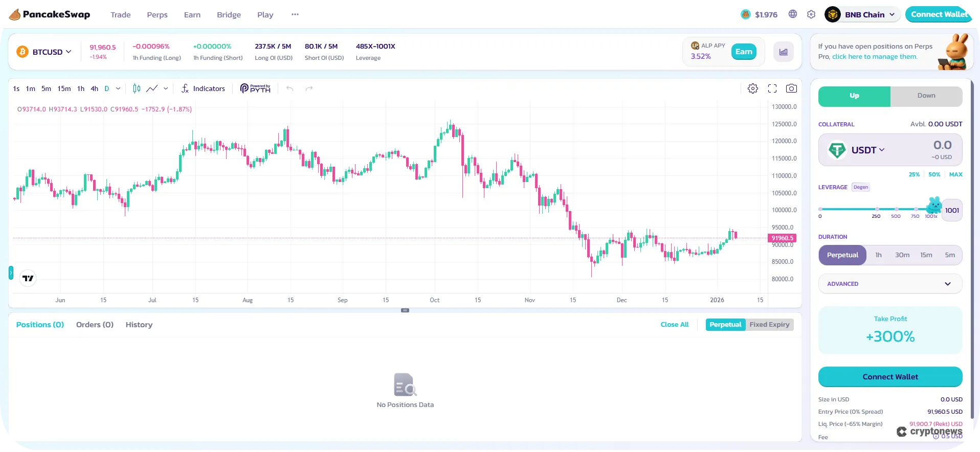Viewport: 980px width, 452px height.
Task: Open the three-dot more menu
Action: pos(295,14)
